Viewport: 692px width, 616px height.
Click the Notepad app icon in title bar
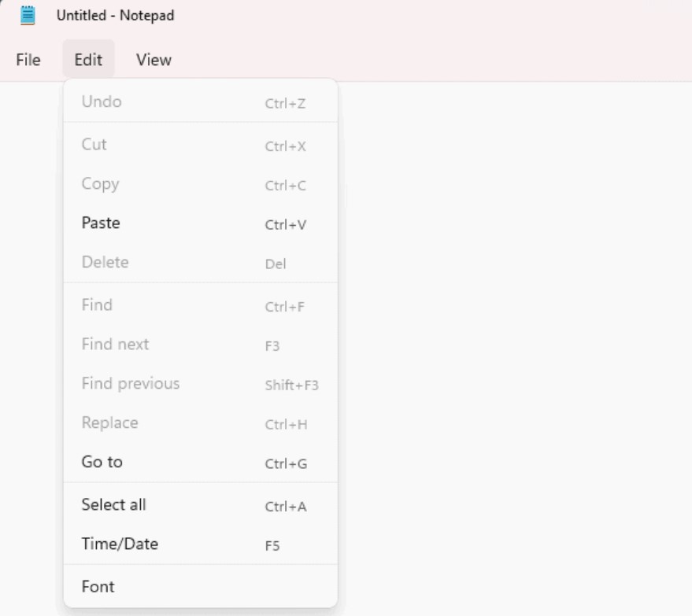28,16
